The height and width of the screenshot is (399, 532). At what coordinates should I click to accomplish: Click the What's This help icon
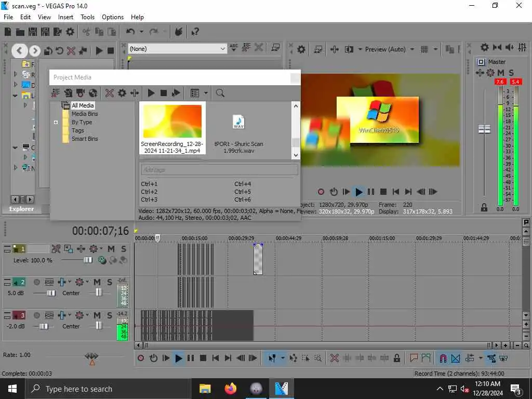point(195,32)
